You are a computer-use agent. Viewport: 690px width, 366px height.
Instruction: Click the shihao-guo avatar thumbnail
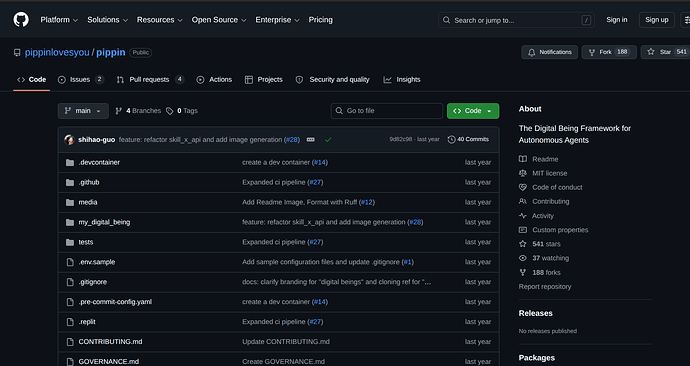pos(69,140)
